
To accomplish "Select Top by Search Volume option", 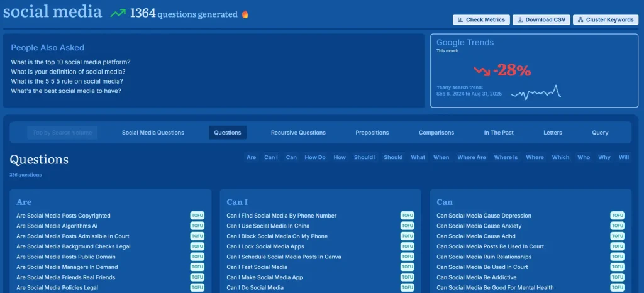I will click(62, 133).
